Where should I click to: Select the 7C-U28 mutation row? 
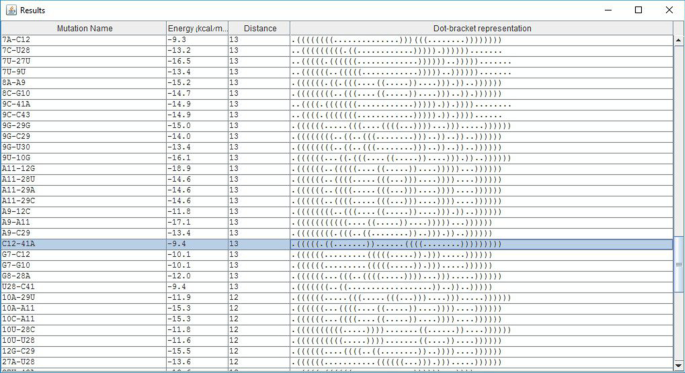click(x=337, y=51)
